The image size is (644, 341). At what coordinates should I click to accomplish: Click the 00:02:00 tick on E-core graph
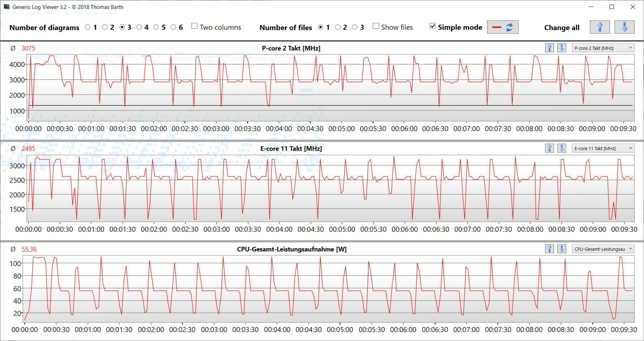point(154,229)
